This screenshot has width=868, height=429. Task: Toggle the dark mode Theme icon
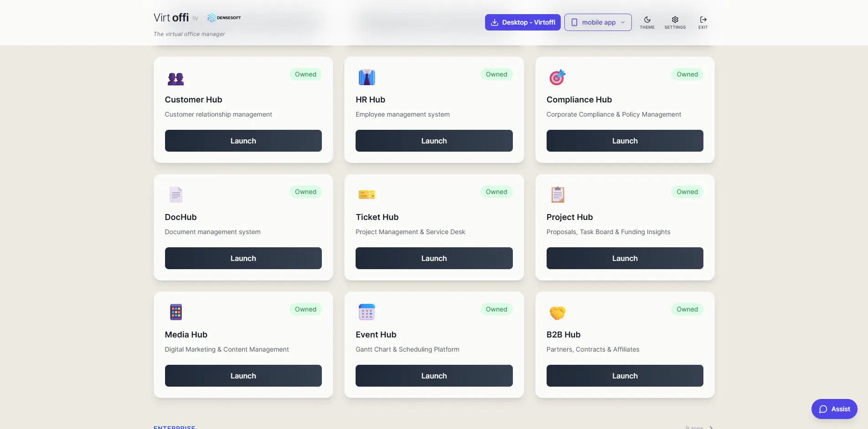point(647,22)
